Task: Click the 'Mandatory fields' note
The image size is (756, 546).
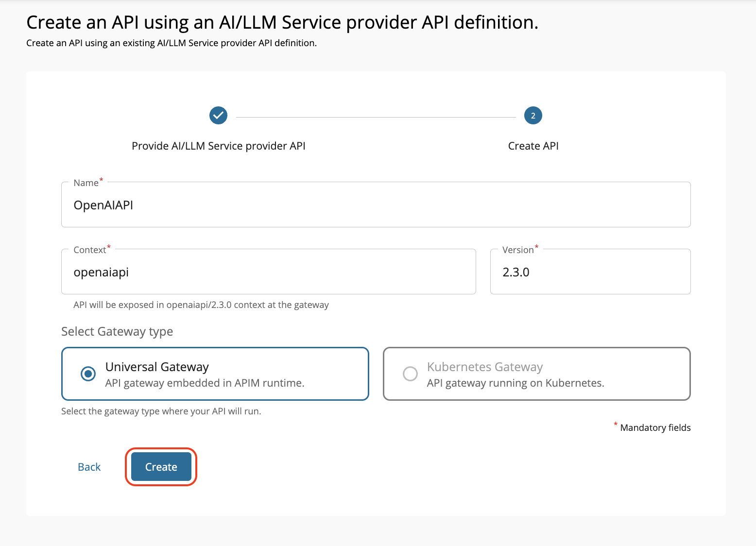Action: click(x=655, y=427)
